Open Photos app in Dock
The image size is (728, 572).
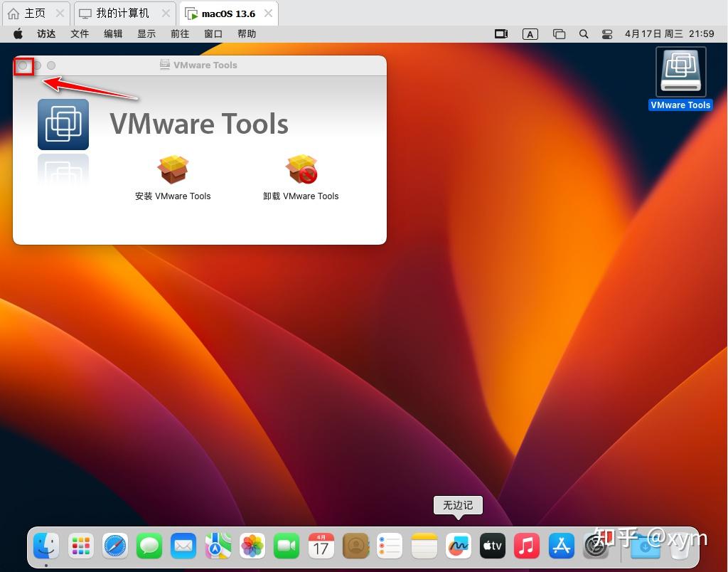(x=252, y=546)
